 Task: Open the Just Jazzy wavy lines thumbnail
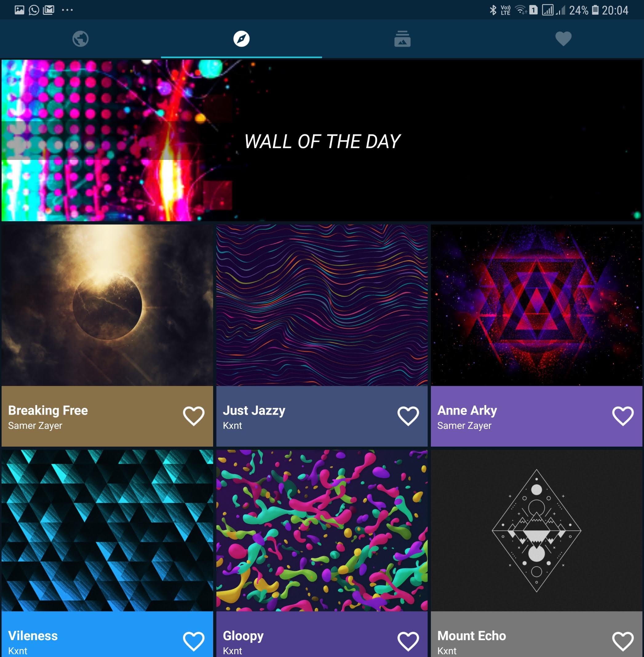pos(322,305)
